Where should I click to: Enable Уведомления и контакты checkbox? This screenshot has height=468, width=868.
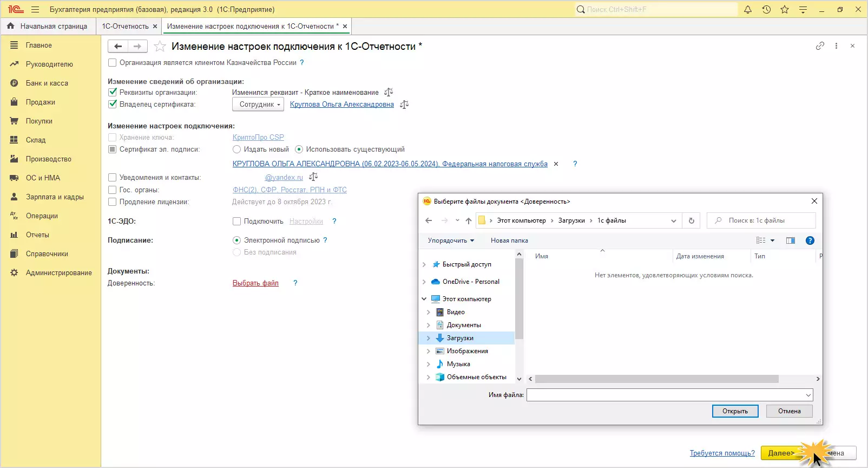tap(113, 177)
